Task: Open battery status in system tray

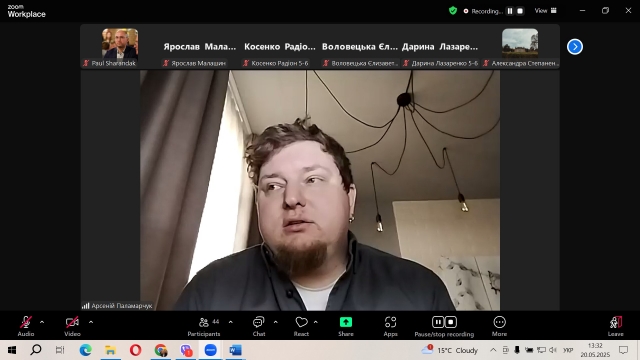Action: [x=529, y=350]
